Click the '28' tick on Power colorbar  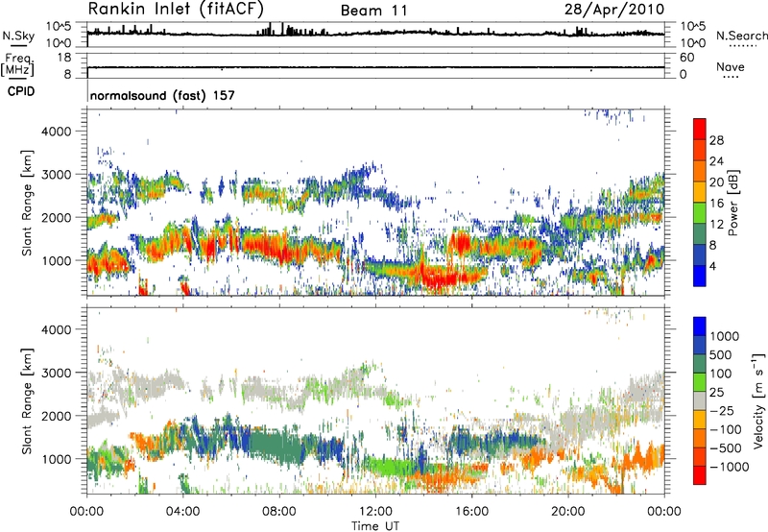click(715, 140)
